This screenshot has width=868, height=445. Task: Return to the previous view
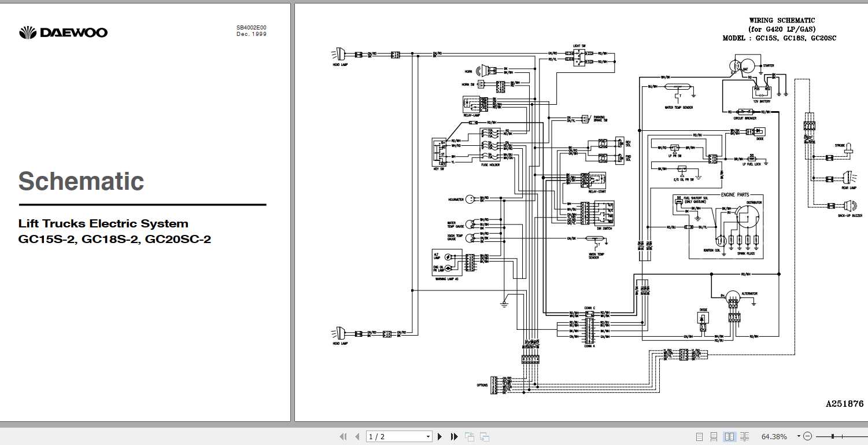point(469,436)
